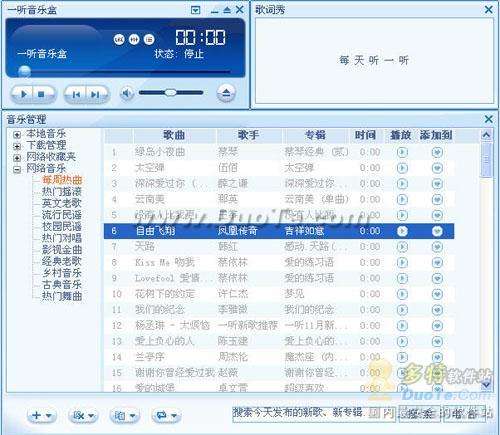This screenshot has width=500, height=435.
Task: Click the 添加到 column header
Action: 436,135
